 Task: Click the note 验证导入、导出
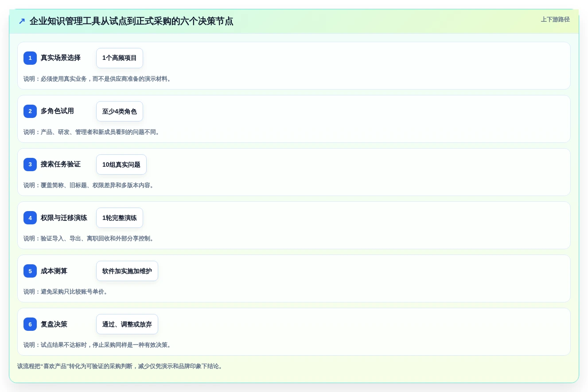coord(89,239)
